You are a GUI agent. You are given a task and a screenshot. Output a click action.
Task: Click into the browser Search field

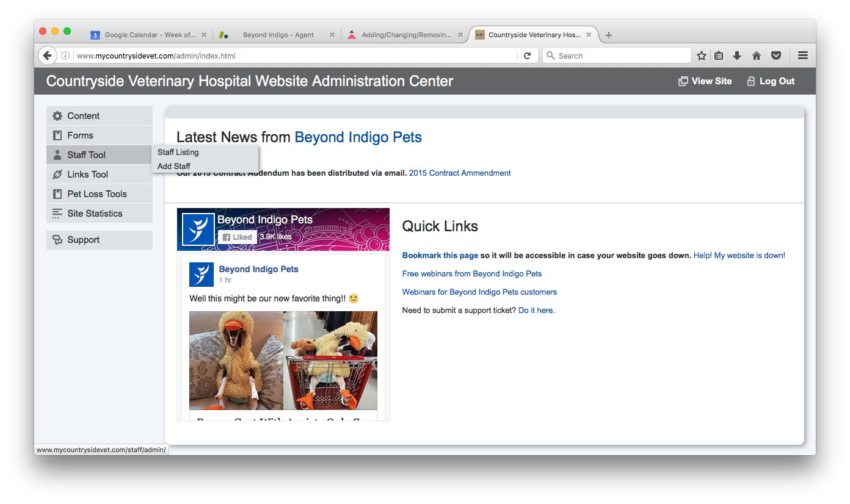pyautogui.click(x=617, y=56)
